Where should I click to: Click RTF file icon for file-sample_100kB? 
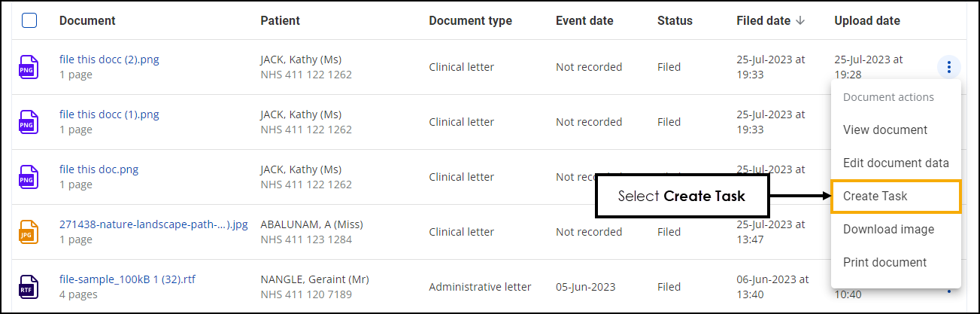coord(28,287)
